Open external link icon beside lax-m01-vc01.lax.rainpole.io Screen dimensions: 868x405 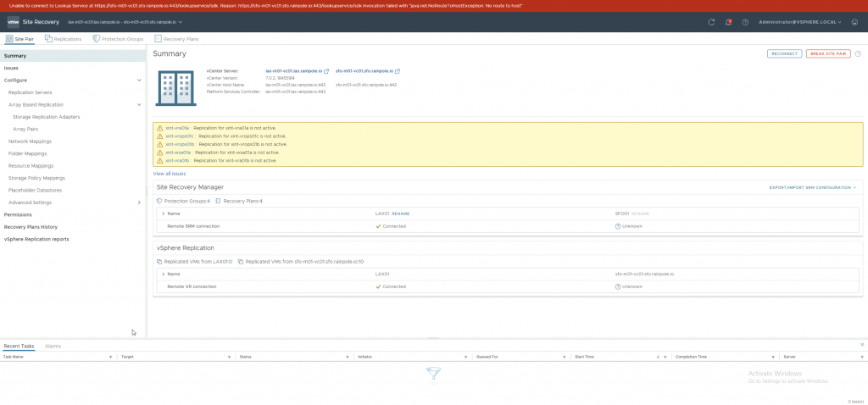click(x=326, y=71)
